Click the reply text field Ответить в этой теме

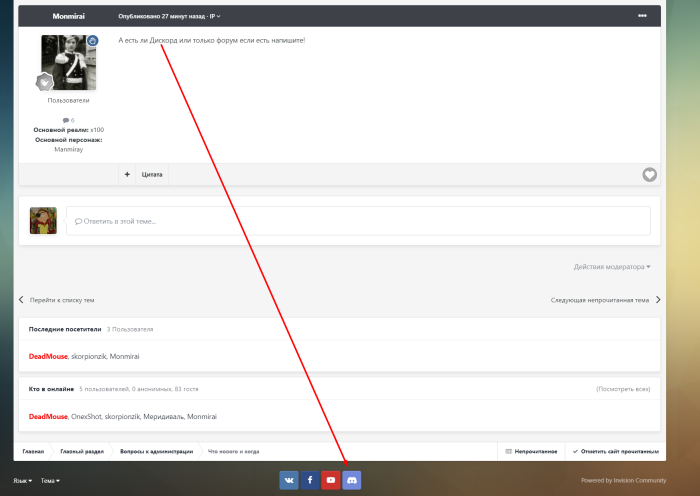(357, 221)
